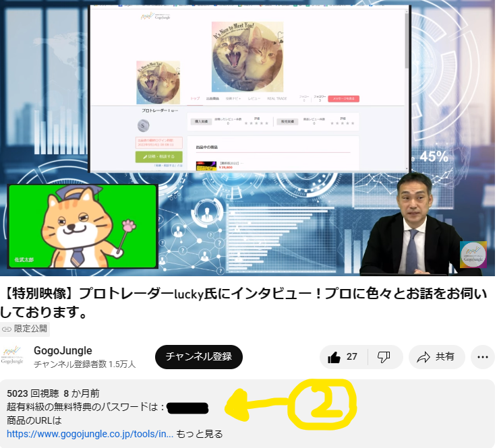This screenshot has height=448, width=497.
Task: Open the 共有 share button
Action: [436, 357]
